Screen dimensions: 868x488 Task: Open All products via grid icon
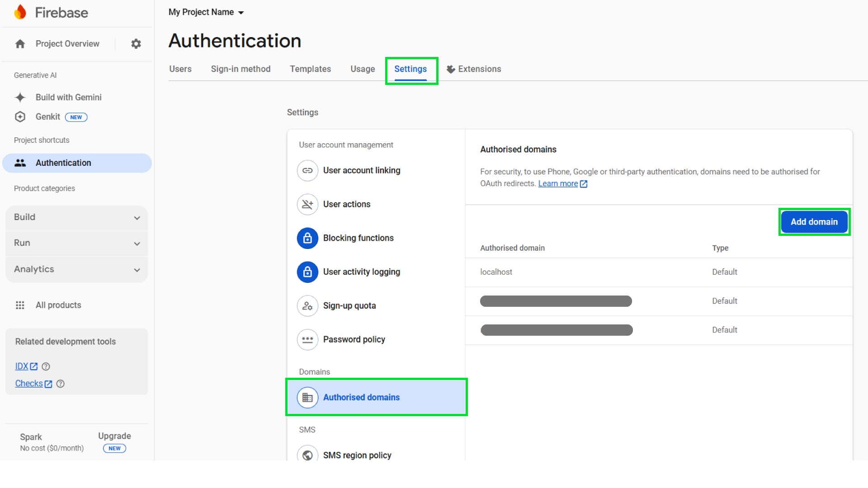click(x=20, y=305)
